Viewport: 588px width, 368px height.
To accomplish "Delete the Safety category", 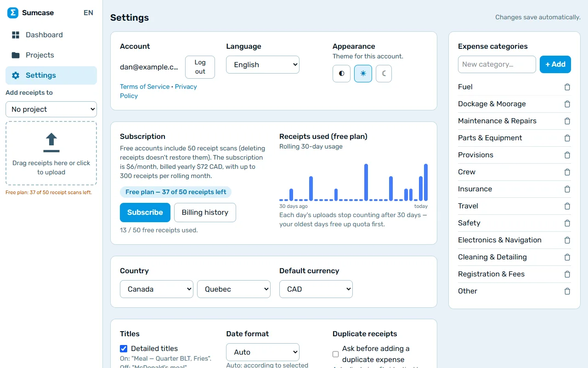I will click(x=567, y=223).
